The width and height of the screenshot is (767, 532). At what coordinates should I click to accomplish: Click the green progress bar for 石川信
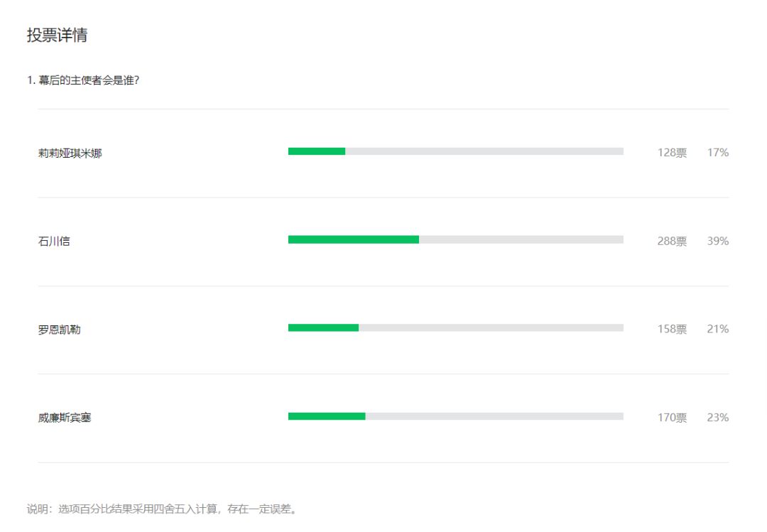click(353, 240)
